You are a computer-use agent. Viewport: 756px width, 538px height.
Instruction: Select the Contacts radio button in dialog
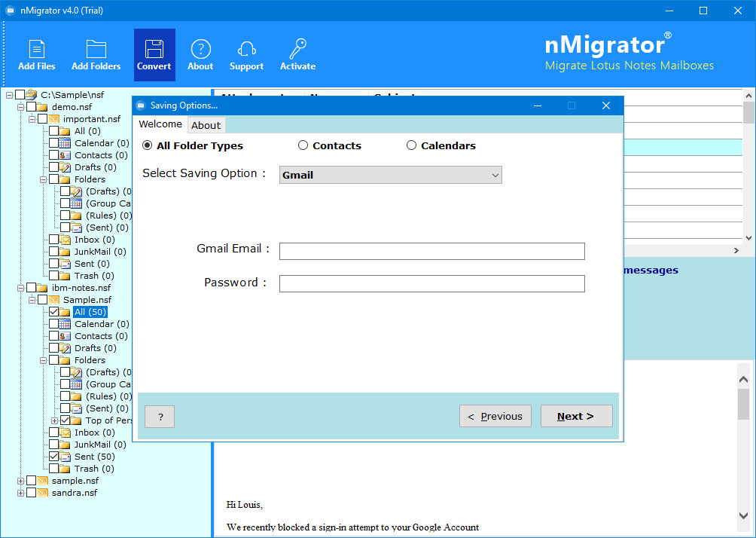(303, 145)
